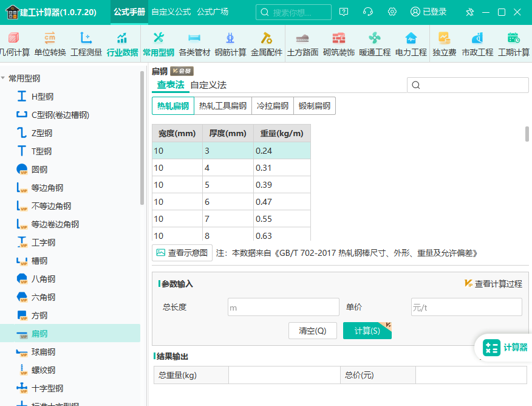Open the 钢筋计算 rebar calculation category
The image size is (532, 406).
[230, 44]
